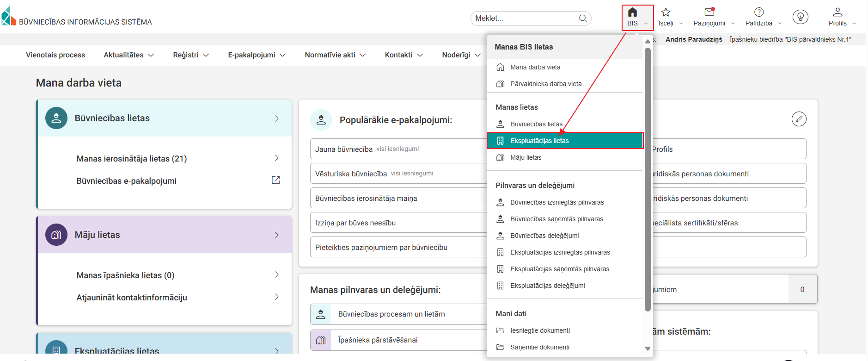
Task: Click into the Meklēt search field
Action: pyautogui.click(x=525, y=19)
